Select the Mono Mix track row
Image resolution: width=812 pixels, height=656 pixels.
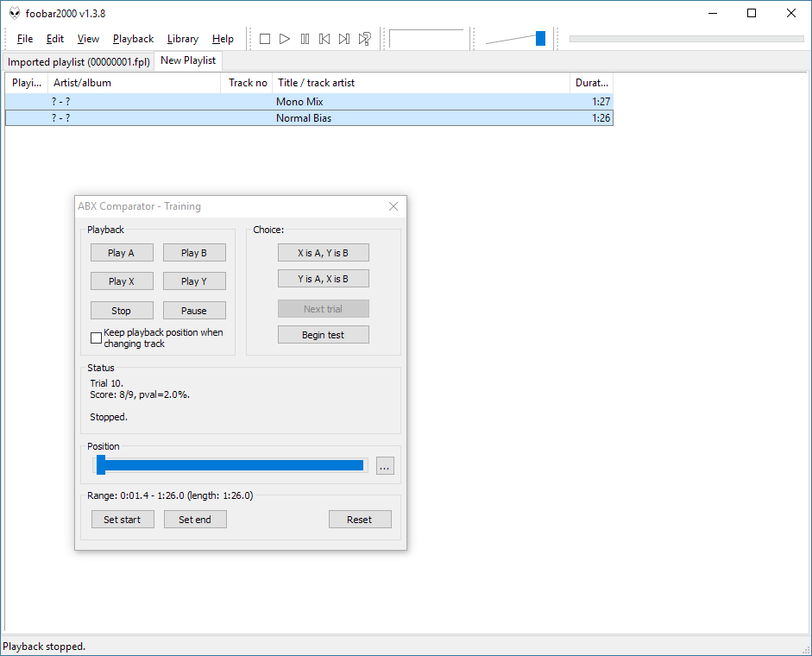(x=309, y=102)
